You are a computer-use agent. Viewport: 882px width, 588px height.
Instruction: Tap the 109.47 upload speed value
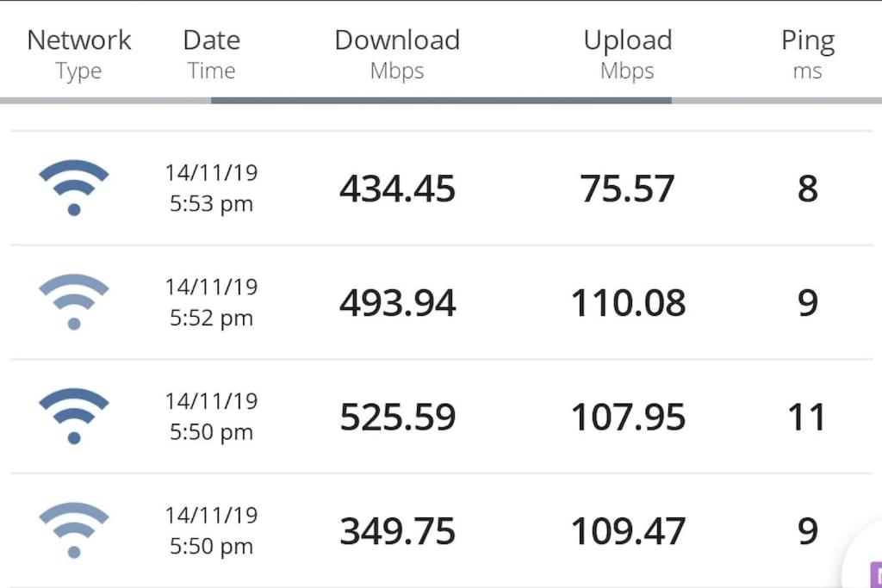pyautogui.click(x=628, y=532)
